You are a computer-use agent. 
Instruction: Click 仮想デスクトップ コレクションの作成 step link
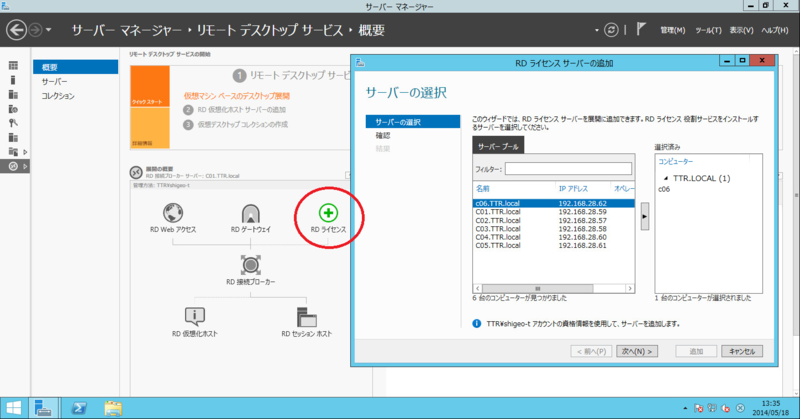[x=243, y=124]
